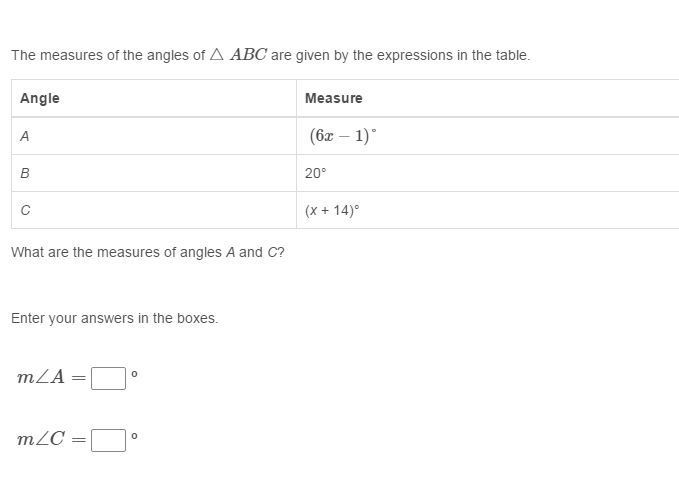Viewport: 679px width, 482px height.
Task: Click the (x + 14)° measure cell
Action: point(332,210)
